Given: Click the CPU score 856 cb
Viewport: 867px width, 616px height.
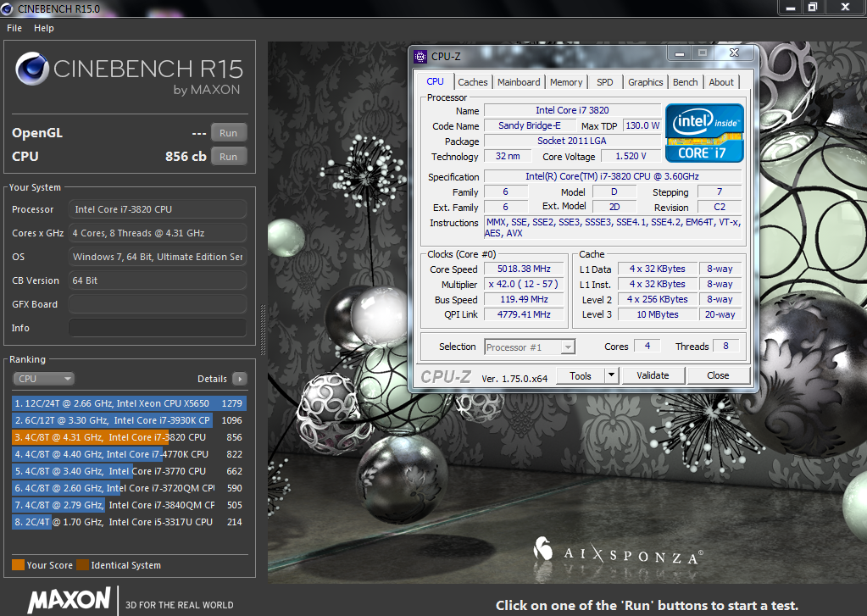Looking at the screenshot, I should tap(186, 157).
